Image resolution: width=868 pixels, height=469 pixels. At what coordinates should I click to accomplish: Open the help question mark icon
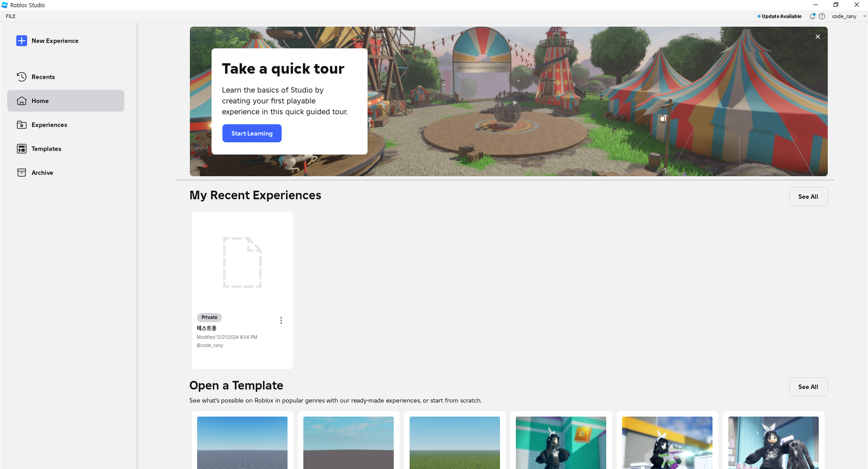pos(822,16)
